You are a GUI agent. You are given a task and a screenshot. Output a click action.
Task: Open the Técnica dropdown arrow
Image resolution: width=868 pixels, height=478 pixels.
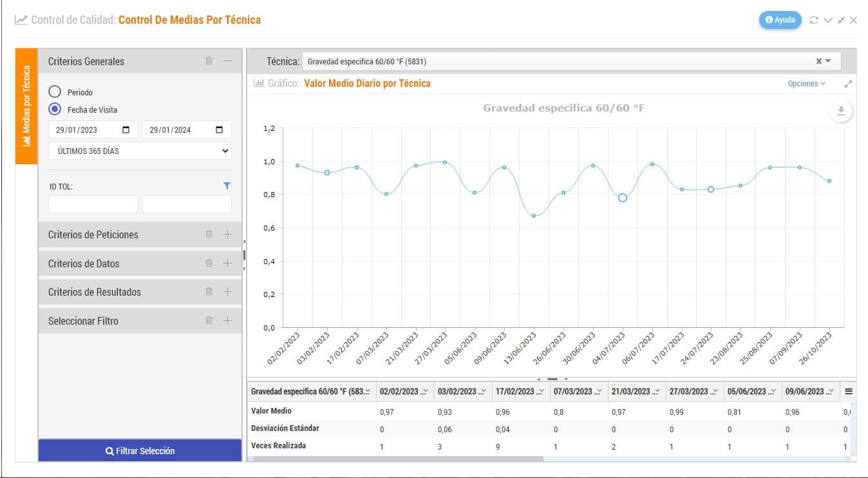coord(829,61)
